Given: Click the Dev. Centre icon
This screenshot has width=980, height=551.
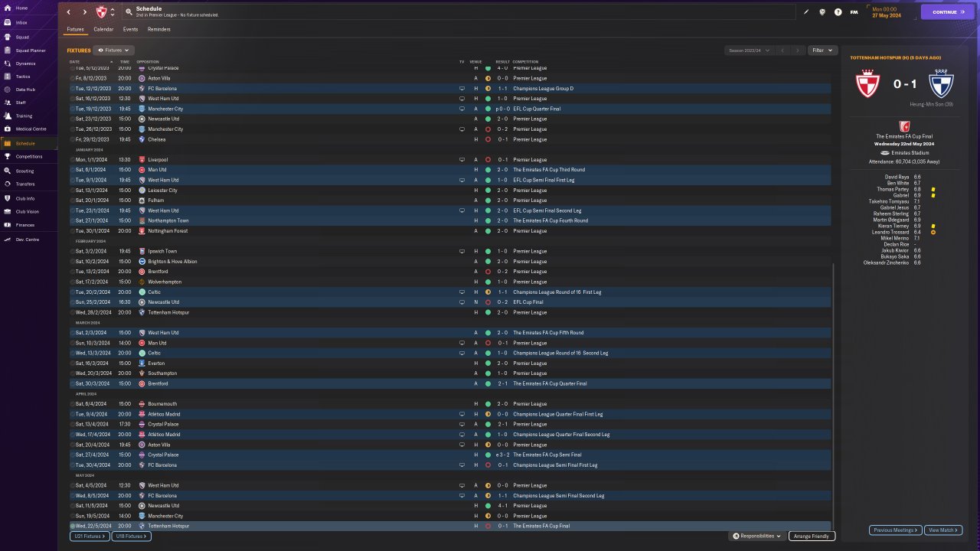Looking at the screenshot, I should pyautogui.click(x=8, y=240).
